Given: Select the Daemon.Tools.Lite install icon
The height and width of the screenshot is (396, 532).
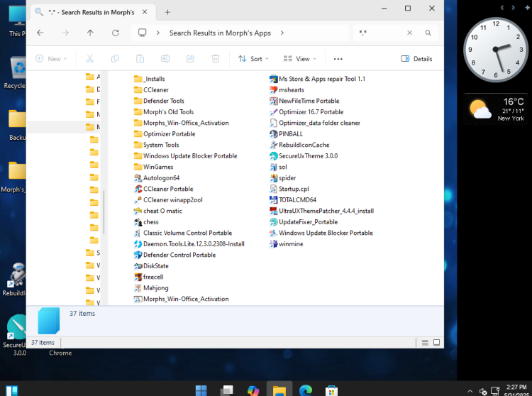Looking at the screenshot, I should point(138,244).
